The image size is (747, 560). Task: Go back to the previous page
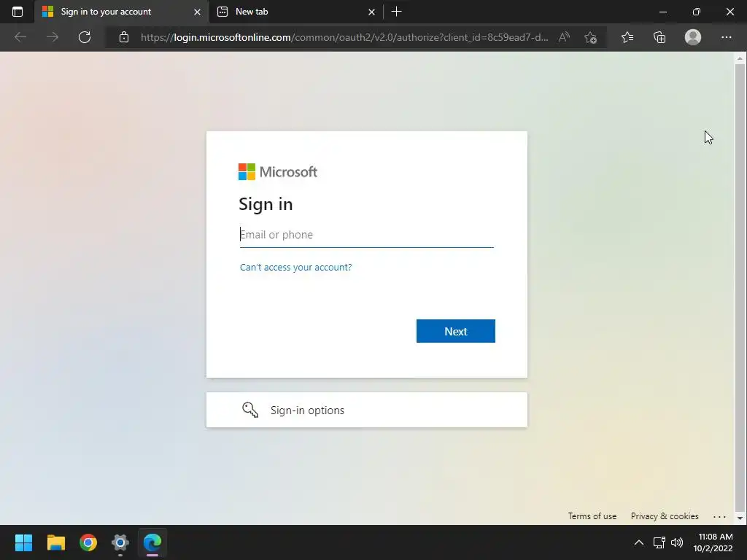[x=20, y=37]
